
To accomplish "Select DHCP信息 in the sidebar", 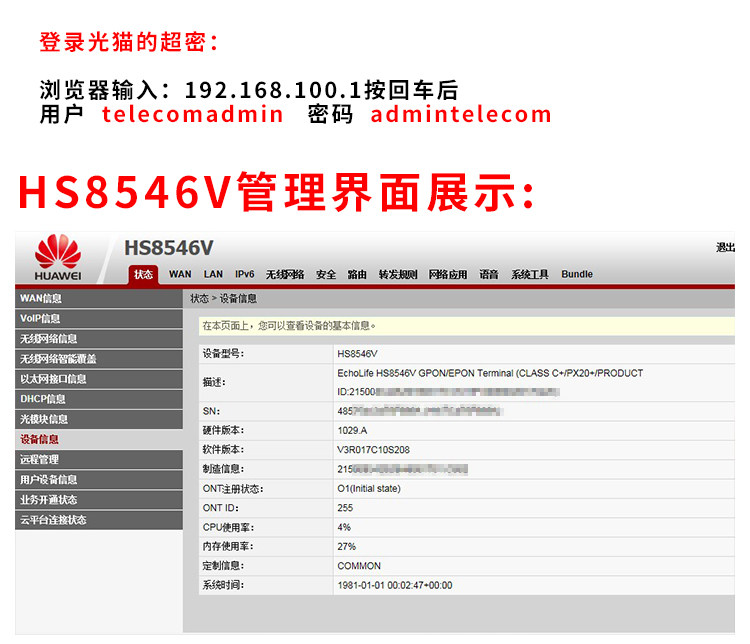I will click(99, 399).
